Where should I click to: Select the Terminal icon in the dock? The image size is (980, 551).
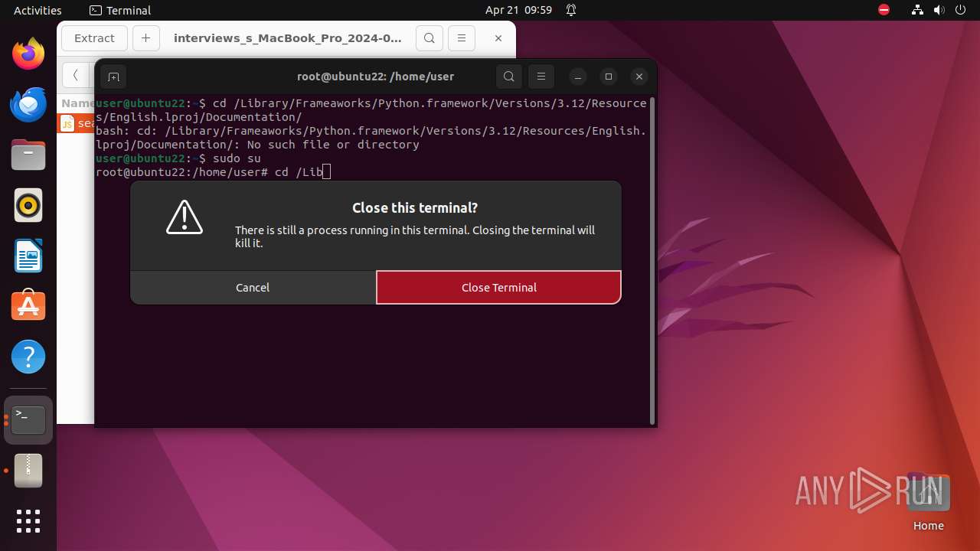click(x=28, y=420)
